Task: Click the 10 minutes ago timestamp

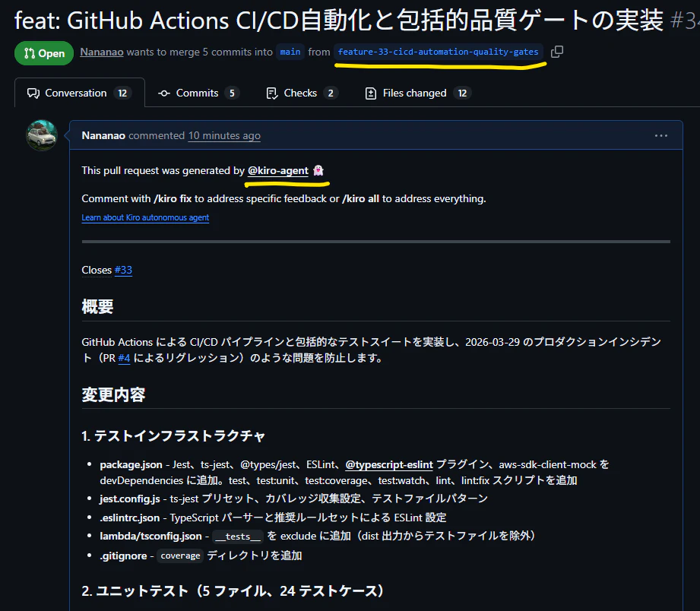Action: tap(224, 135)
